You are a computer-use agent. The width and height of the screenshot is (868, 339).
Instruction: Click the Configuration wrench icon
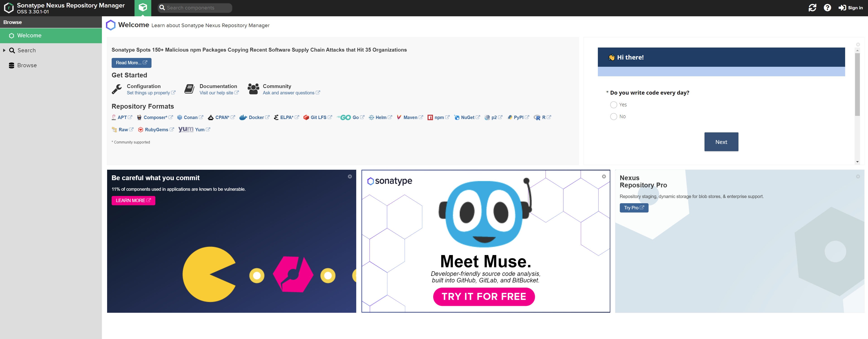coord(117,89)
